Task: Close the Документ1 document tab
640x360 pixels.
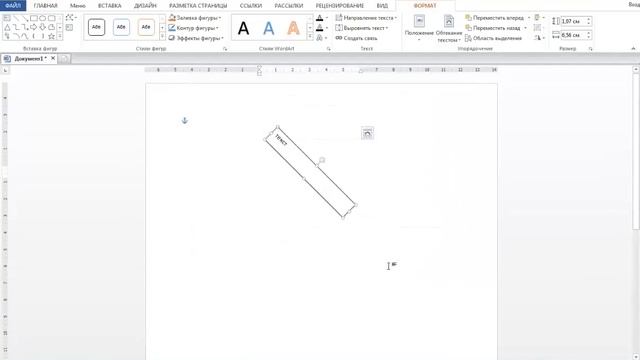Action: coord(53,58)
